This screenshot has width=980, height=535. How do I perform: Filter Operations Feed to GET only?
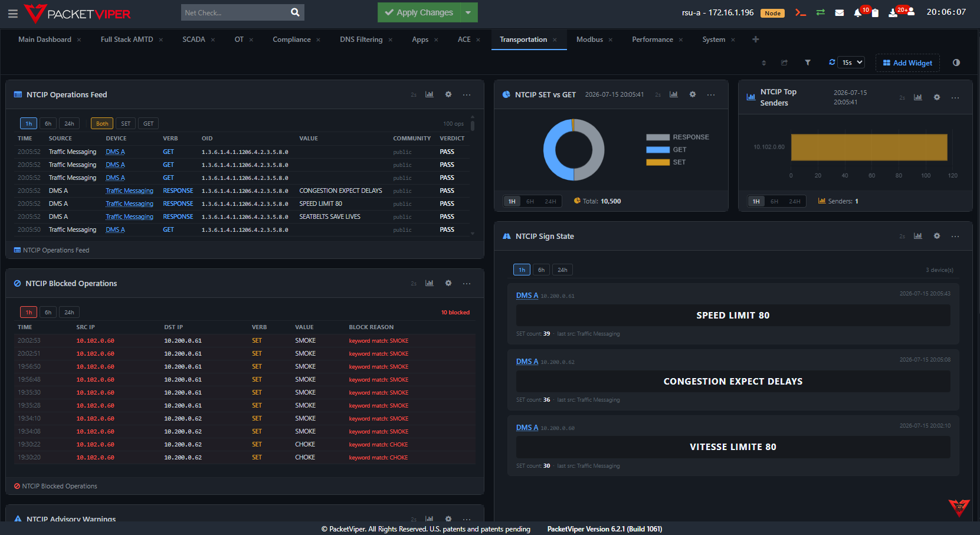click(148, 123)
